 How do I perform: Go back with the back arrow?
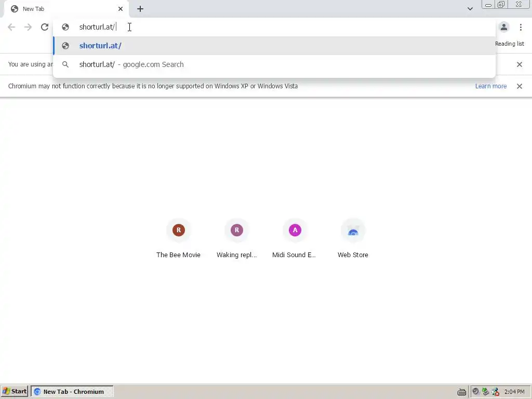pos(11,27)
